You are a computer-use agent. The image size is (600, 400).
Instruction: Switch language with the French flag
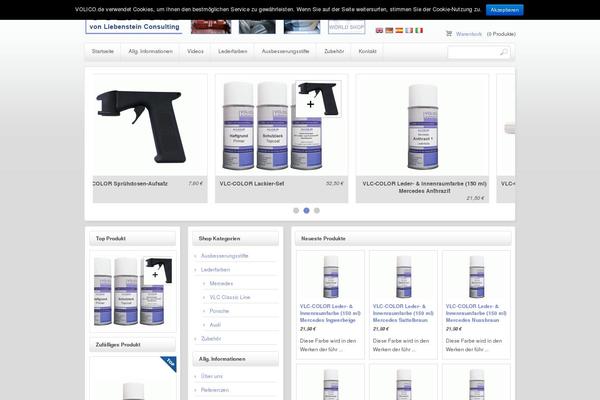[409, 30]
